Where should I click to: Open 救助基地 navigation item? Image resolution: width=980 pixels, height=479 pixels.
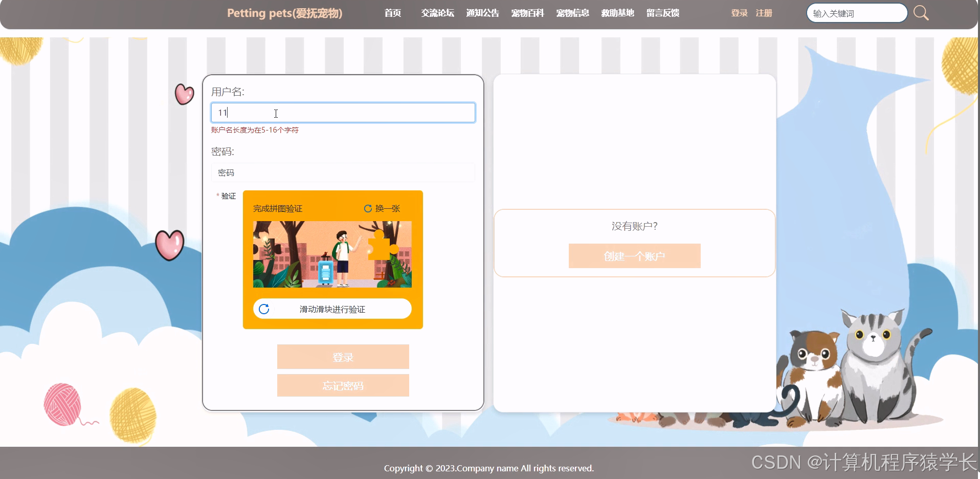(617, 13)
